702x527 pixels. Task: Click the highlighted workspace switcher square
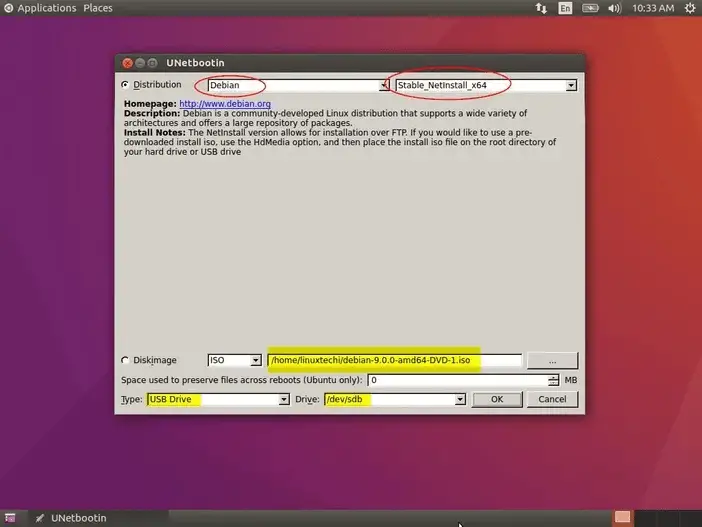click(x=622, y=517)
